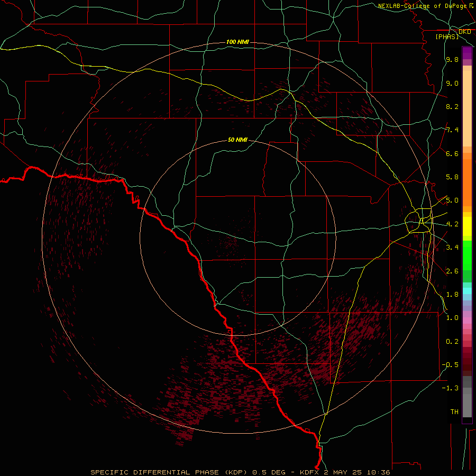Click the yellow highway loop at the right edge

(419, 221)
